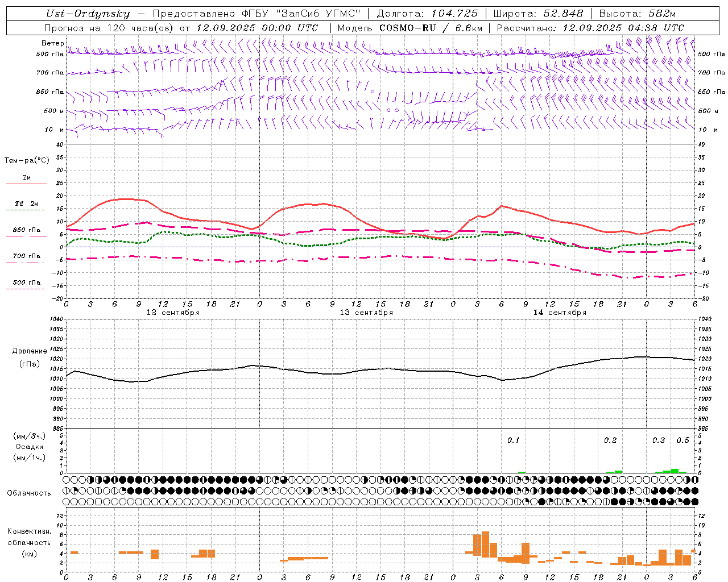Image resolution: width=728 pixels, height=582 pixels.
Task: Click the (гПа) pressure unit label
Action: (30, 364)
